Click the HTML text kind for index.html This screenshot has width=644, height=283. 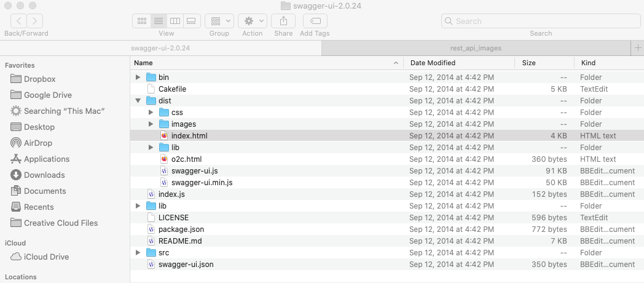coord(598,136)
